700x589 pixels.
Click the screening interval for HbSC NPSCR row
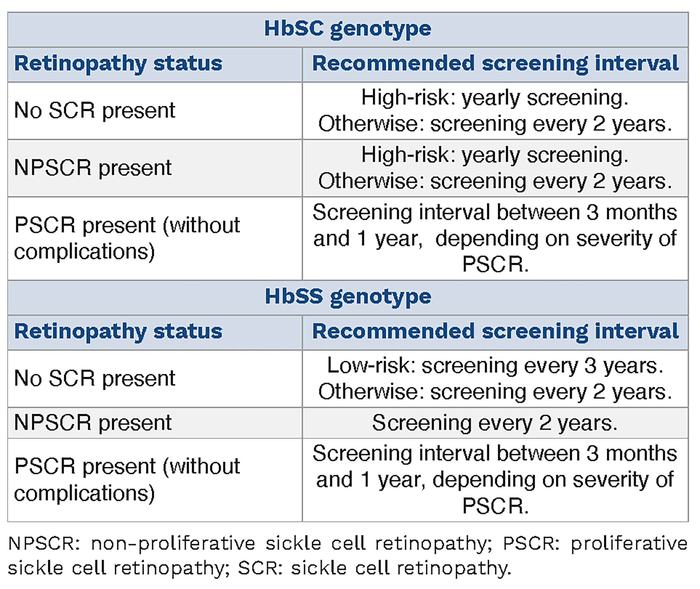pos(495,168)
